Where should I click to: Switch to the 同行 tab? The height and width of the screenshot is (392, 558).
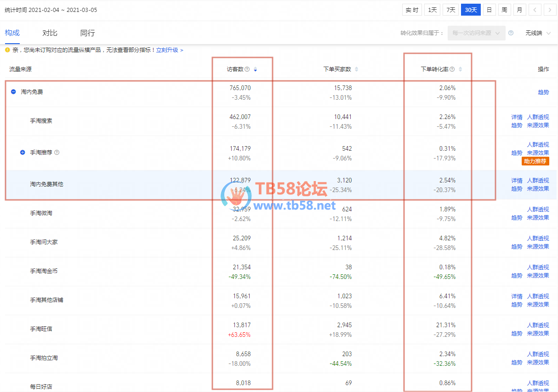tap(87, 33)
